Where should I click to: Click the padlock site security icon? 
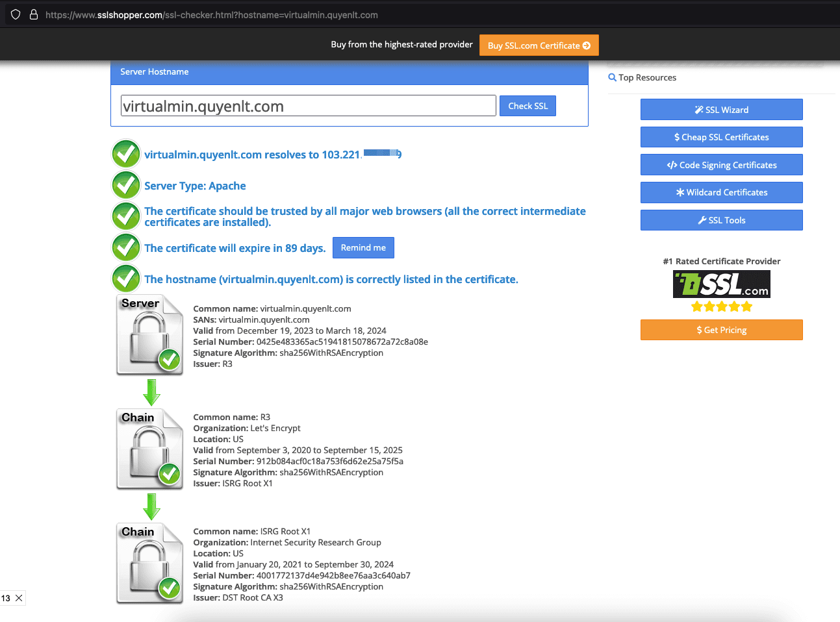(x=34, y=14)
